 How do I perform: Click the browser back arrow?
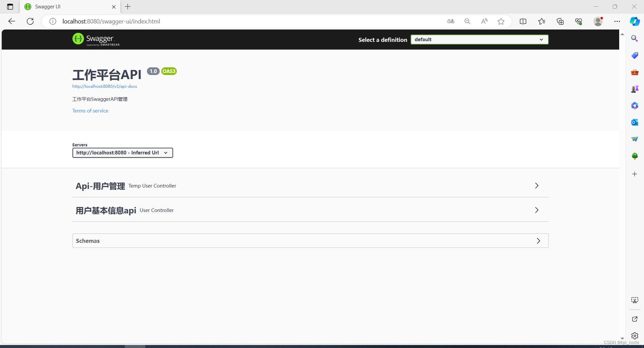coord(12,21)
